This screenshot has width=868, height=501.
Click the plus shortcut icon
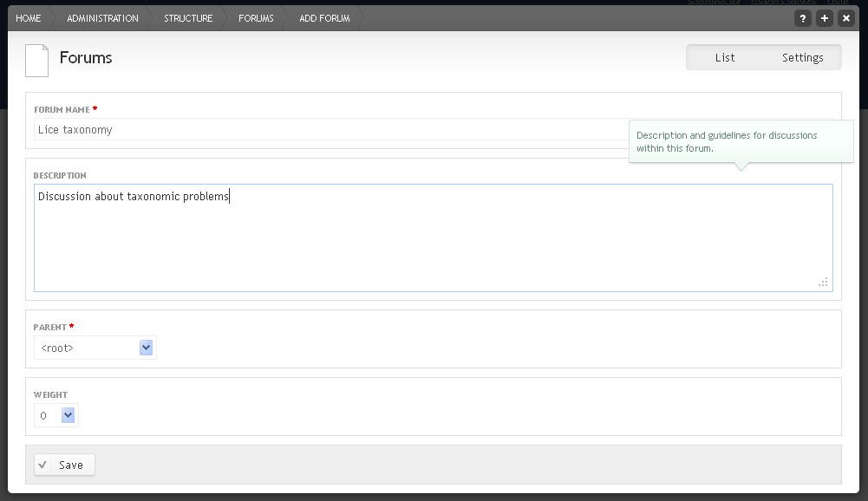tap(825, 18)
